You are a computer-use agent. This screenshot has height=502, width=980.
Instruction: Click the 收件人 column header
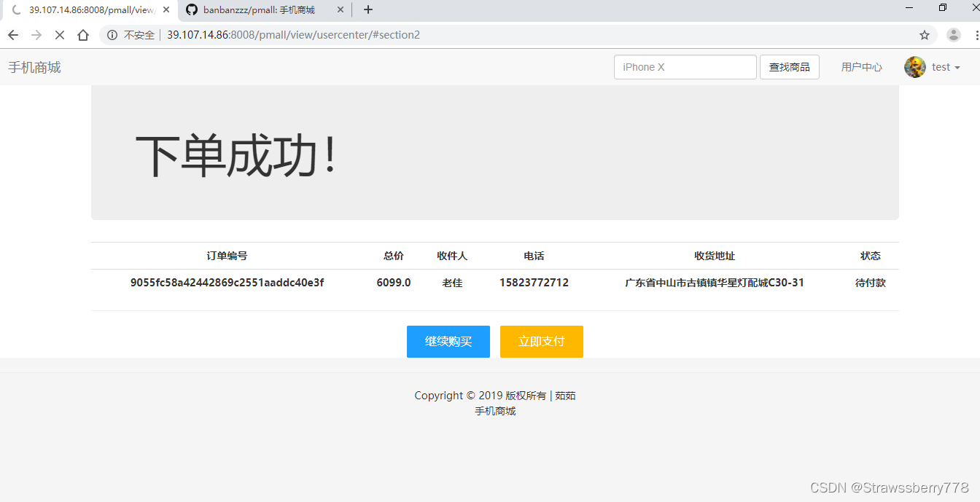click(x=452, y=256)
